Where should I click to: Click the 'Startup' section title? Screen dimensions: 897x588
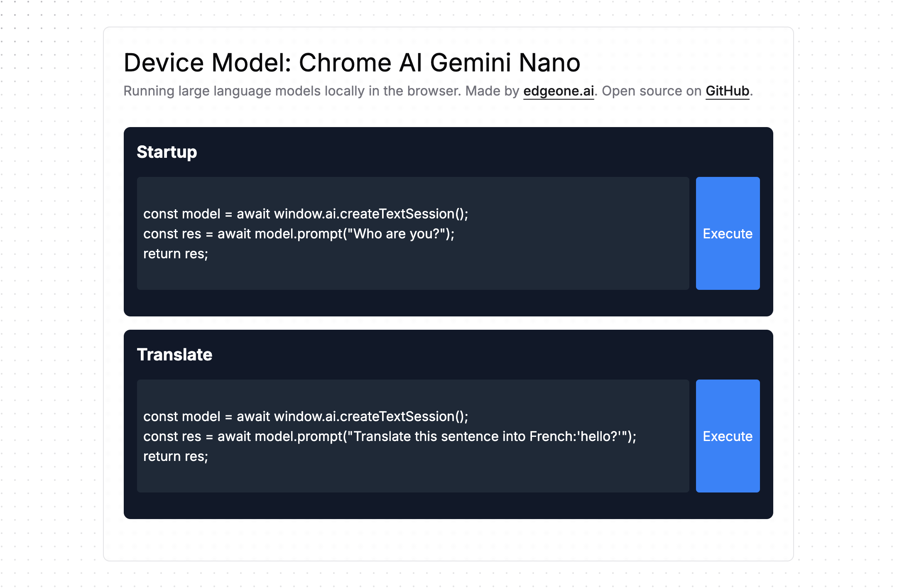click(167, 152)
